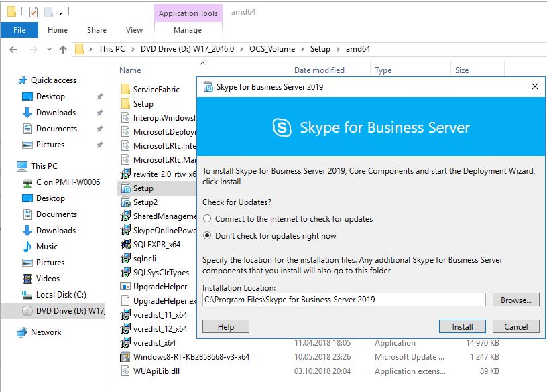Open pinned Downloads under Quick access

tap(56, 113)
